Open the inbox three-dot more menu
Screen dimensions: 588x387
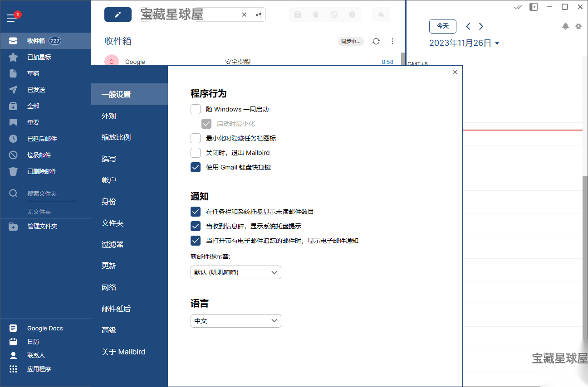392,41
